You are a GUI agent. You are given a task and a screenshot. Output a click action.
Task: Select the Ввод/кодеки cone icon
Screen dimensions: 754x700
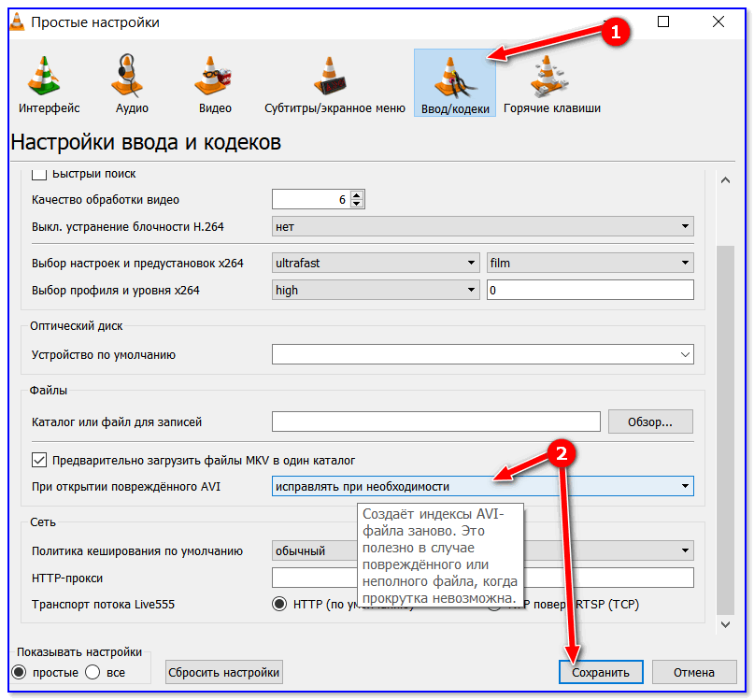click(x=454, y=77)
